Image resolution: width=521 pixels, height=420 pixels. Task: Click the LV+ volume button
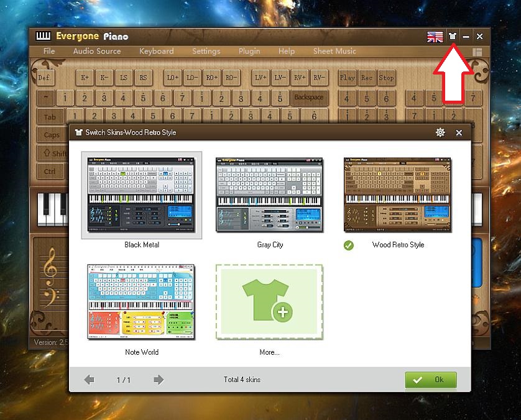260,78
